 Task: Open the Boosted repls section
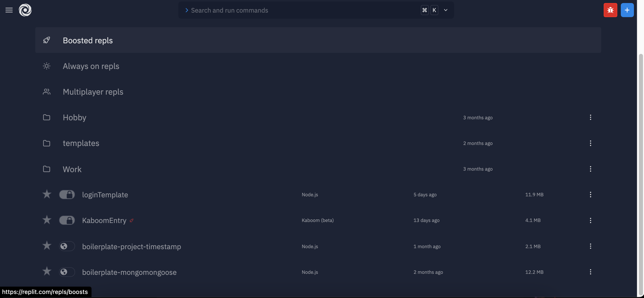coord(318,40)
